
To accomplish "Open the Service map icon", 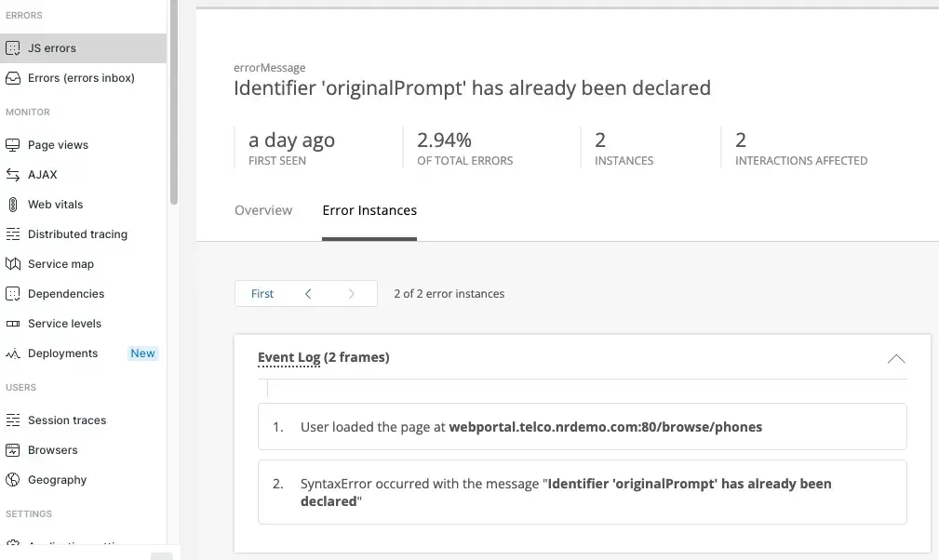I will (x=13, y=264).
